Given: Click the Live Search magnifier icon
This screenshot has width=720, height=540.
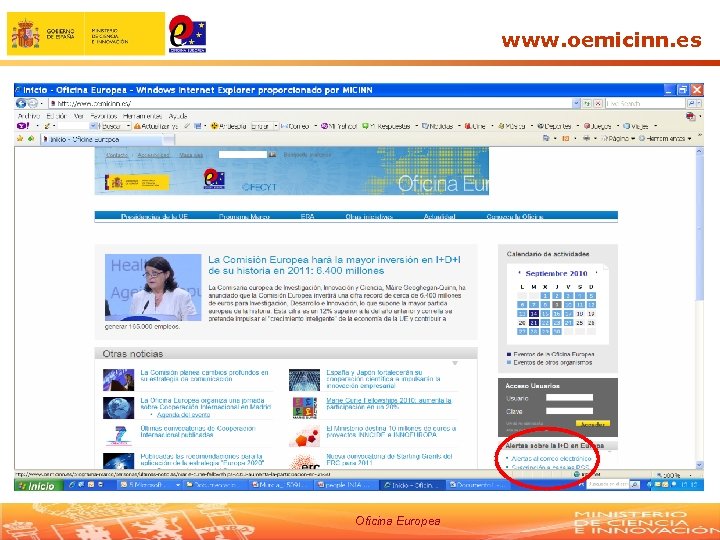Looking at the screenshot, I should coord(690,103).
